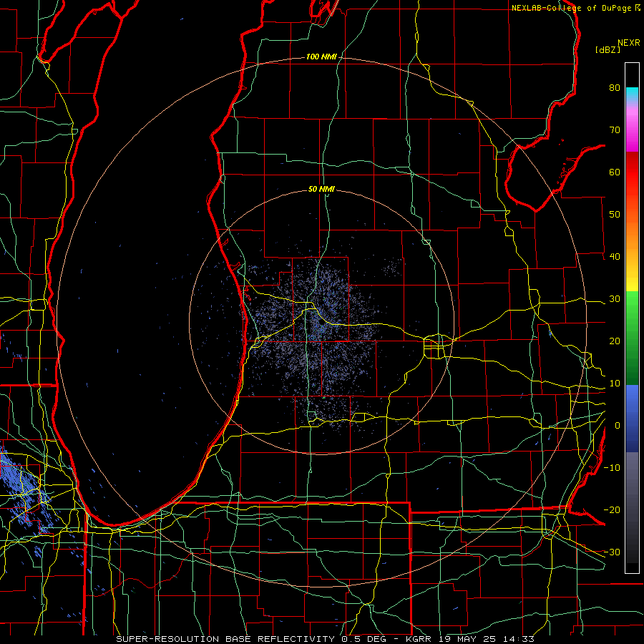Click the 30 value on the dBZ scale

coord(615,299)
